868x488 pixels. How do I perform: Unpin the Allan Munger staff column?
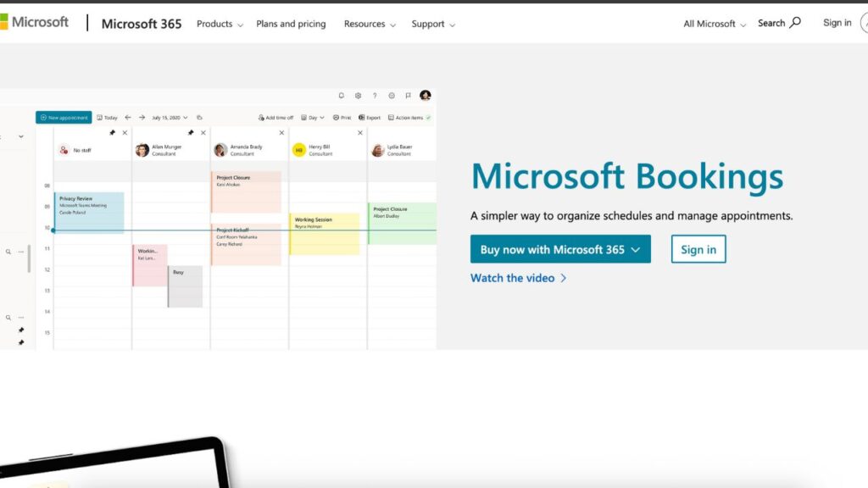tap(191, 133)
